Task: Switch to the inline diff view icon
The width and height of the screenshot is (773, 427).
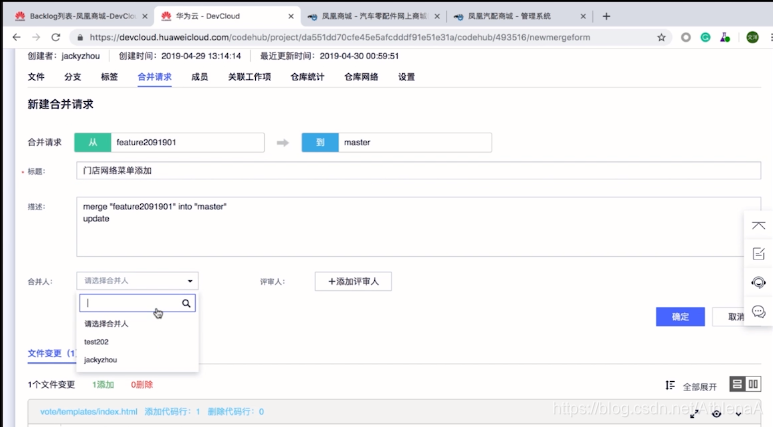Action: (x=737, y=384)
